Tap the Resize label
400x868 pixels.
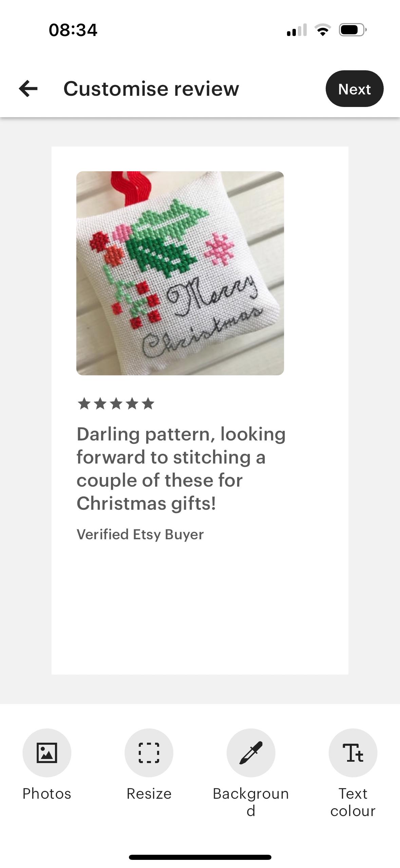pyautogui.click(x=149, y=794)
